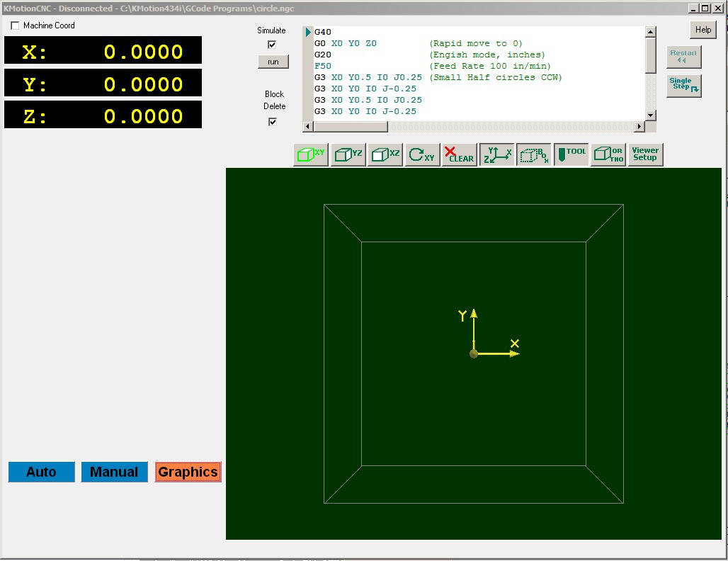This screenshot has width=728, height=561.
Task: Open the Manual screen tab
Action: 114,472
